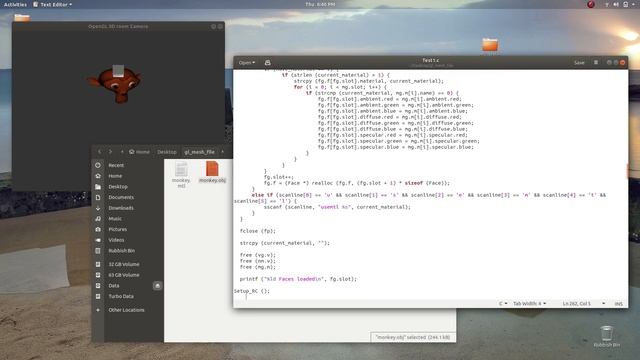Open Recent in the Files sidebar
Viewport: 640px width, 360px height.
[x=128, y=165]
